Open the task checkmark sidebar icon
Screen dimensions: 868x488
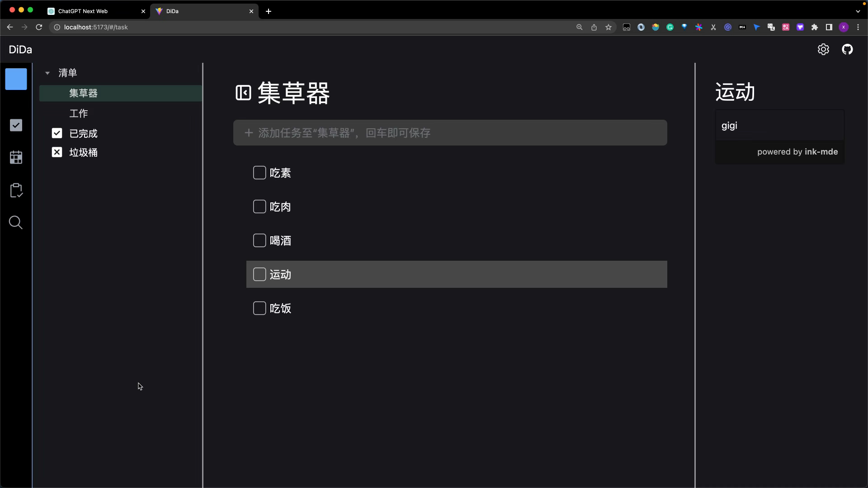pyautogui.click(x=16, y=125)
